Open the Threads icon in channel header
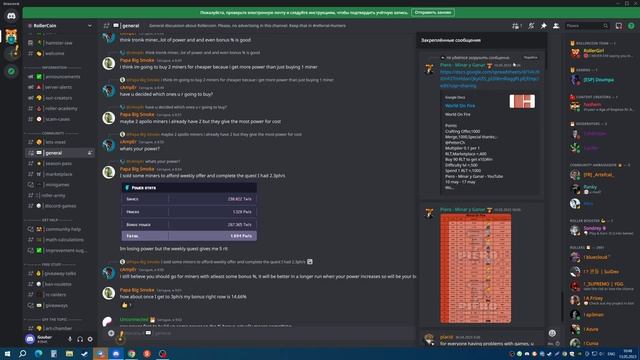 pos(516,26)
